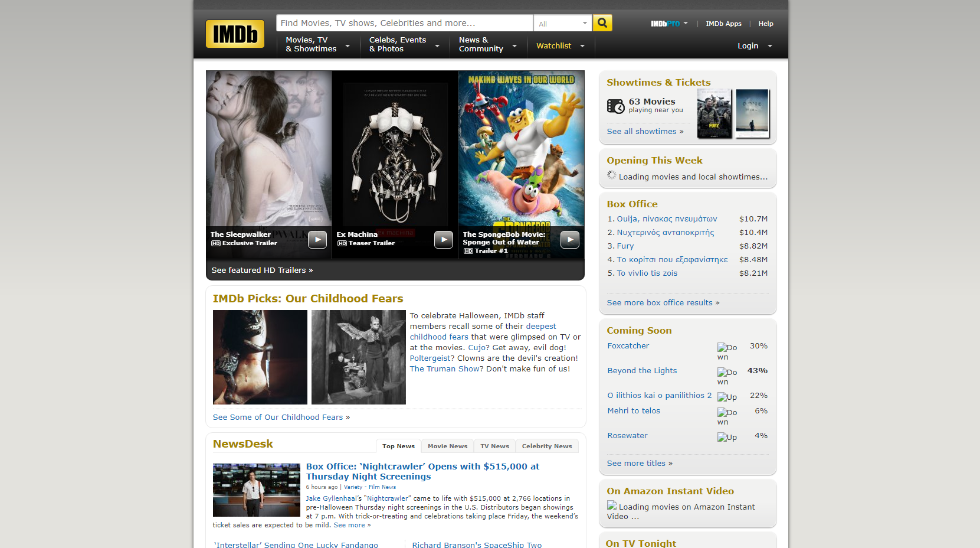Open the search category All dropdown
This screenshot has width=980, height=548.
coord(563,23)
